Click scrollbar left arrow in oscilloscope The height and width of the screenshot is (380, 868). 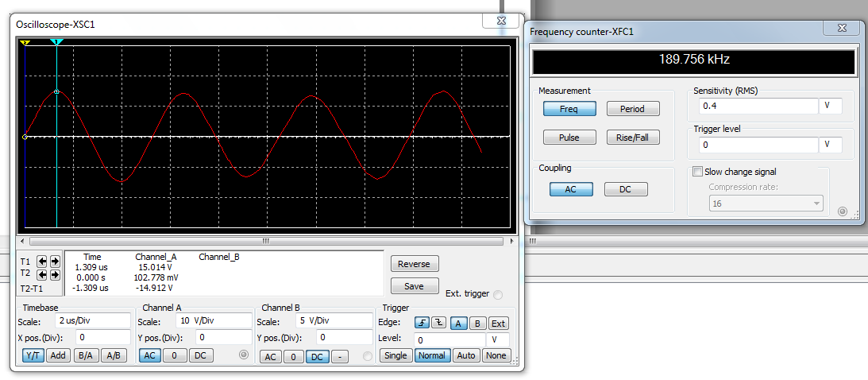click(22, 241)
